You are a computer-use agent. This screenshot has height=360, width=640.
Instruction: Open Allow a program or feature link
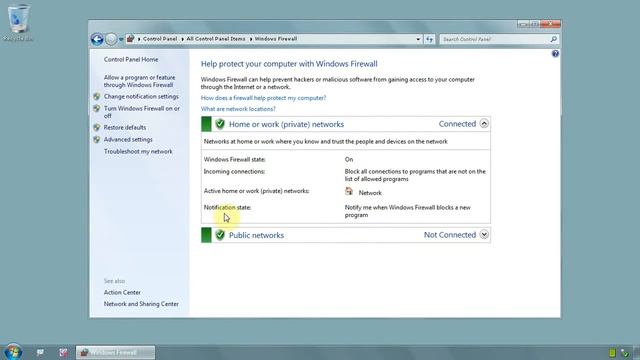coord(139,81)
